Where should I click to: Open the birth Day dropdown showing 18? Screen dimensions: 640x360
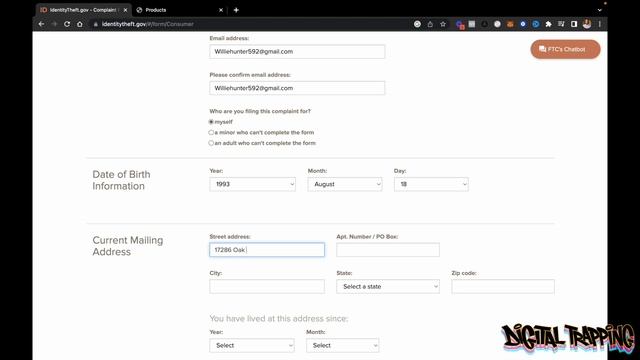[431, 184]
